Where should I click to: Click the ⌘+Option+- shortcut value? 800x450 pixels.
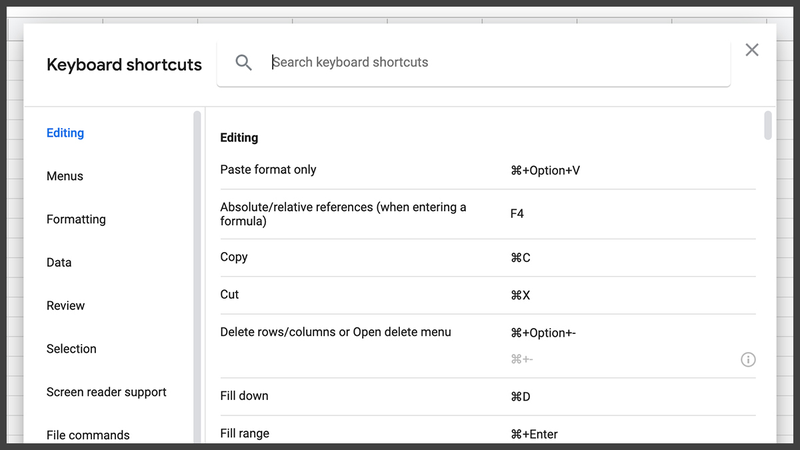[x=543, y=333]
